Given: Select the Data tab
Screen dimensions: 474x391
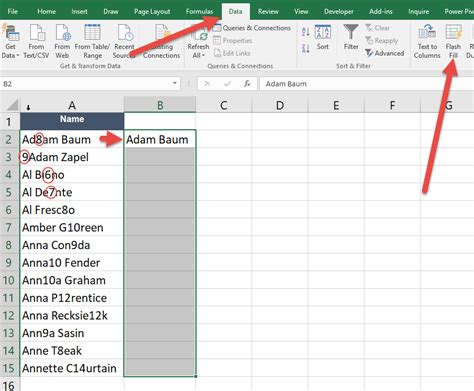Looking at the screenshot, I should point(235,11).
